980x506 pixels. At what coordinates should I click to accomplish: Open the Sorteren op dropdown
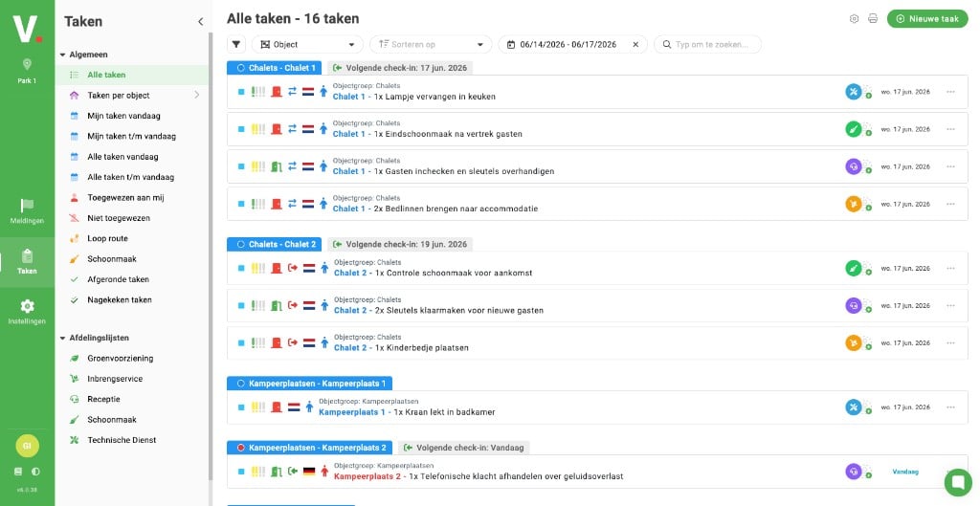click(431, 44)
